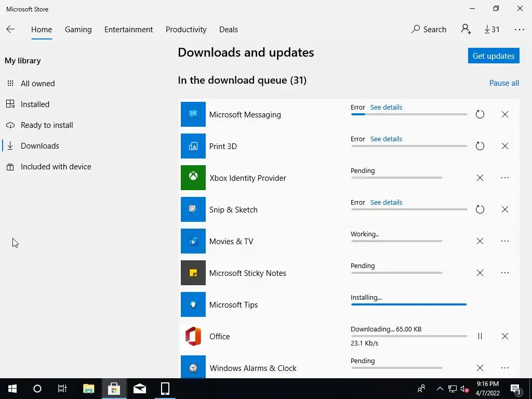Open the Productivity tab
The height and width of the screenshot is (399, 532).
point(186,30)
